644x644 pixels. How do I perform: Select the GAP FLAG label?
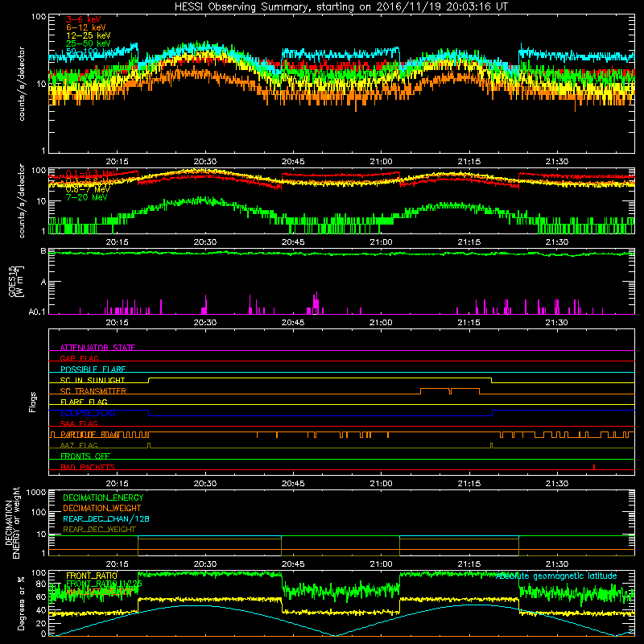pos(79,358)
